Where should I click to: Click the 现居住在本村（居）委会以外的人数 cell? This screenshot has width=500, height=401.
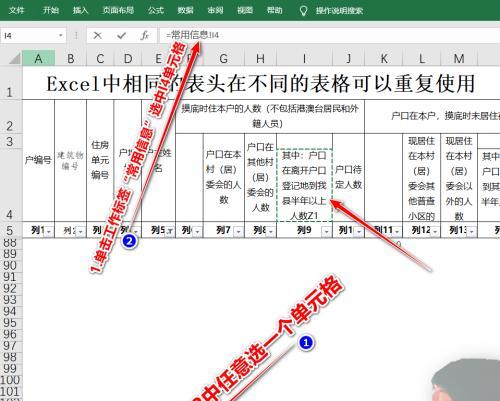point(459,177)
